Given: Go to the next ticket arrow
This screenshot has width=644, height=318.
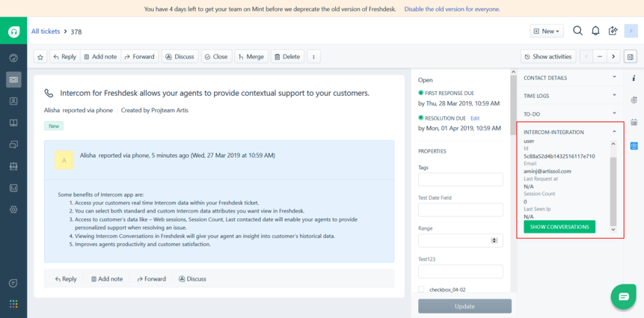Looking at the screenshot, I should [x=613, y=57].
